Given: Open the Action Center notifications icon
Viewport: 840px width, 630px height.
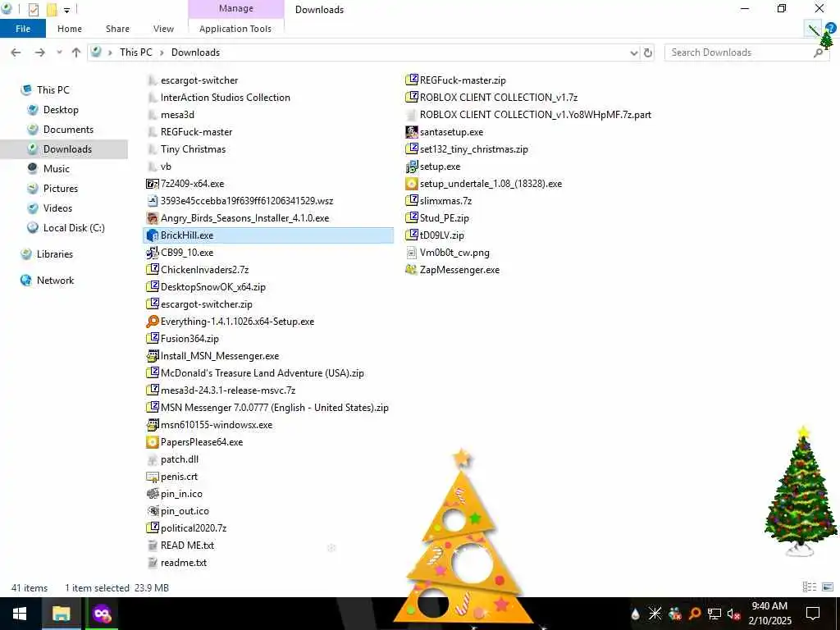Looking at the screenshot, I should click(813, 614).
